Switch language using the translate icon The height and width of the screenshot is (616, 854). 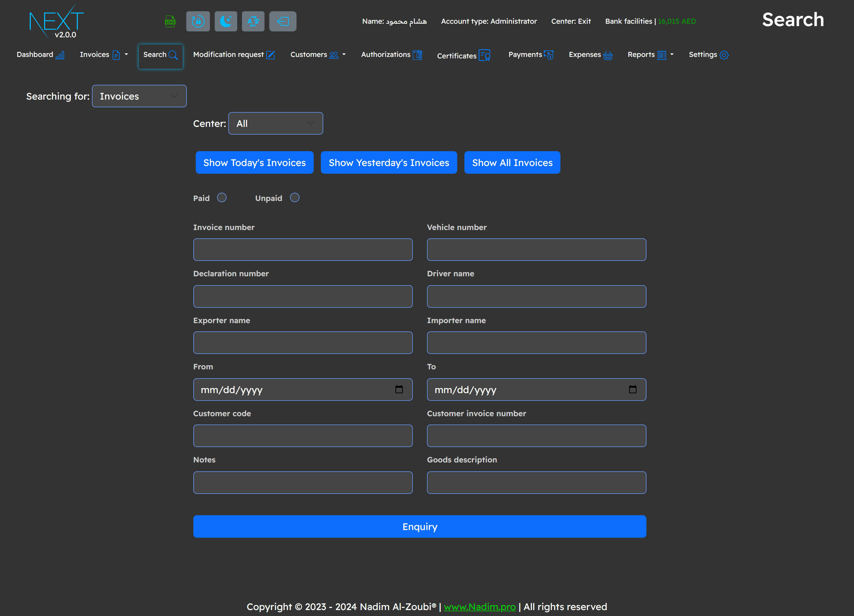coord(253,21)
